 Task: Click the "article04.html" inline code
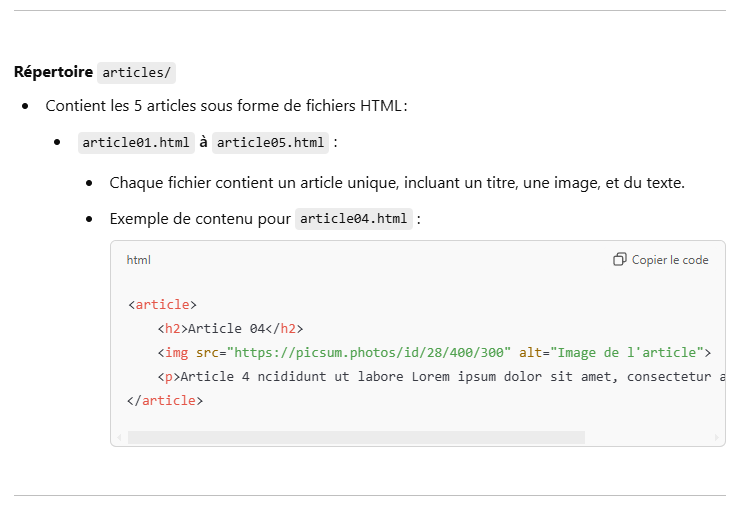354,219
